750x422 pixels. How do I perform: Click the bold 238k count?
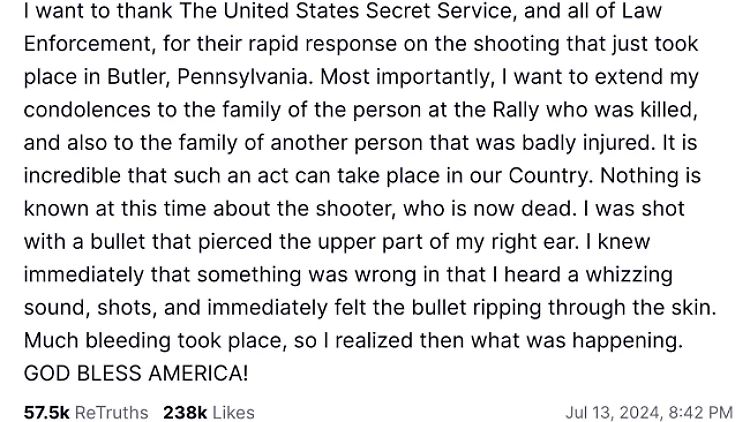[185, 412]
